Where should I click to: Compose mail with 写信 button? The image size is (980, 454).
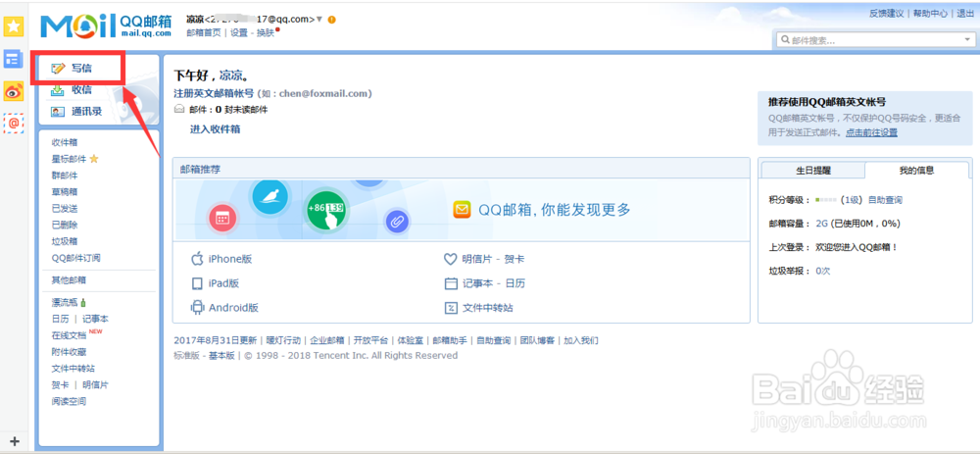(x=82, y=69)
